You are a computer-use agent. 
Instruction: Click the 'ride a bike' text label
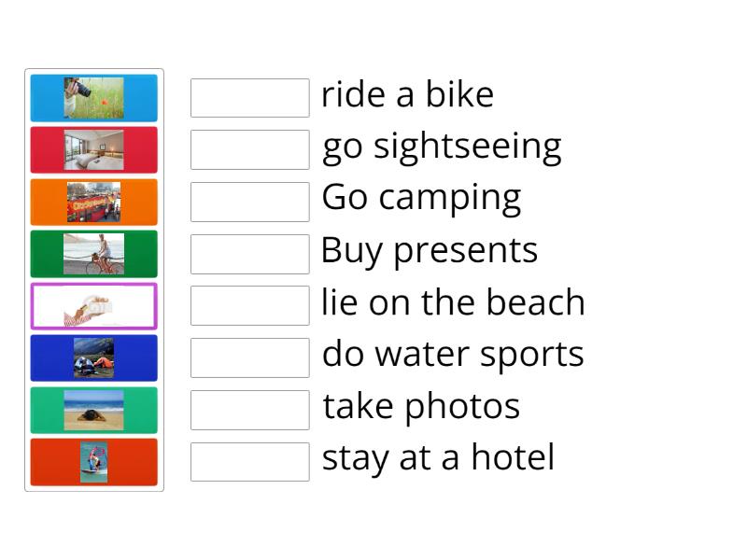407,95
